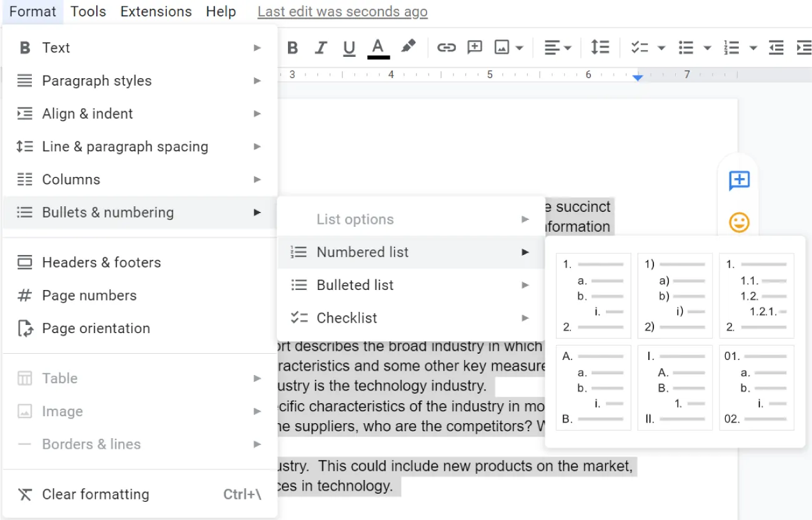Toggle underline formatting

[x=349, y=47]
